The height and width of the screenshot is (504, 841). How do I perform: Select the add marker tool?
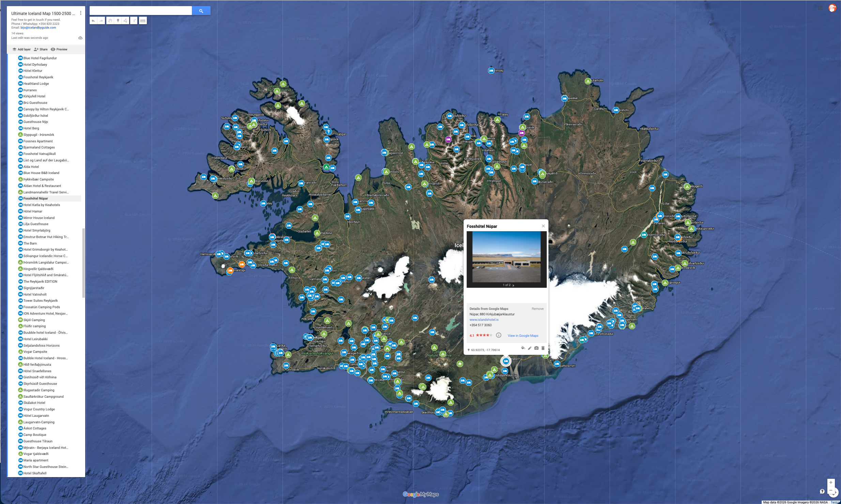pos(118,21)
